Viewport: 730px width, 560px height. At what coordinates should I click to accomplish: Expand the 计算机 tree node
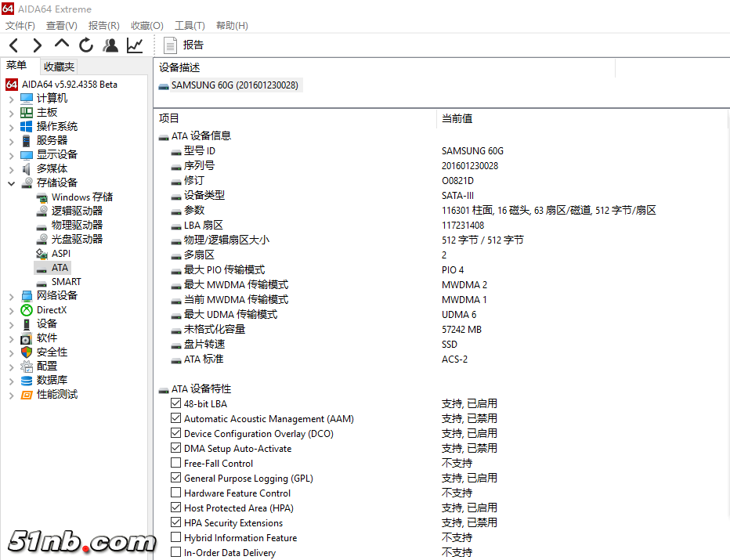click(11, 99)
